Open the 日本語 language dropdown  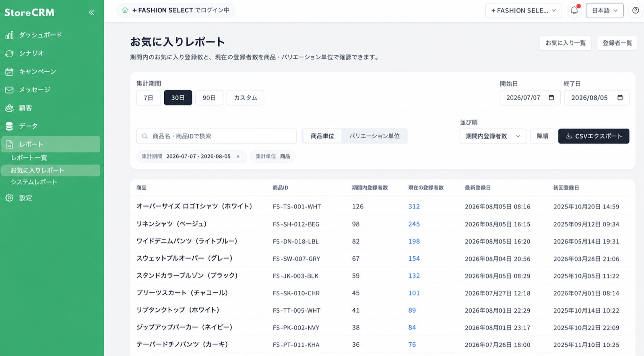605,10
